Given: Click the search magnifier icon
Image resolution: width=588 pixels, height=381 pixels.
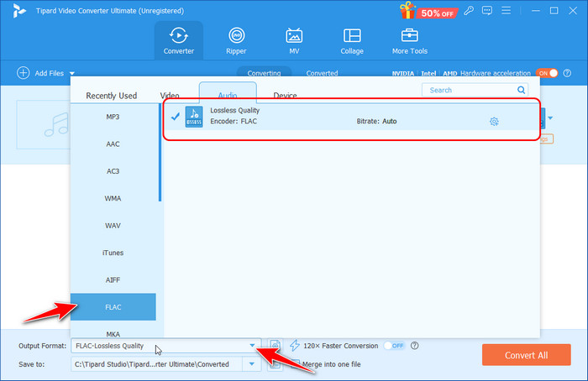Looking at the screenshot, I should [x=521, y=90].
